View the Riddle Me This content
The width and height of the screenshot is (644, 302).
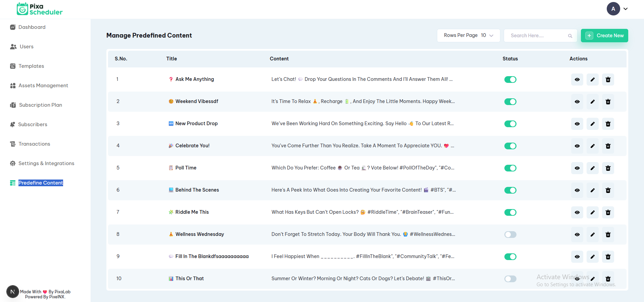577,212
